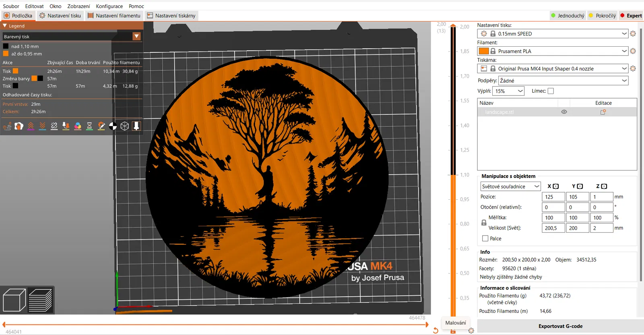Toggle travel moves visibility in legend toolbar
The image size is (644, 335).
[x=7, y=126]
